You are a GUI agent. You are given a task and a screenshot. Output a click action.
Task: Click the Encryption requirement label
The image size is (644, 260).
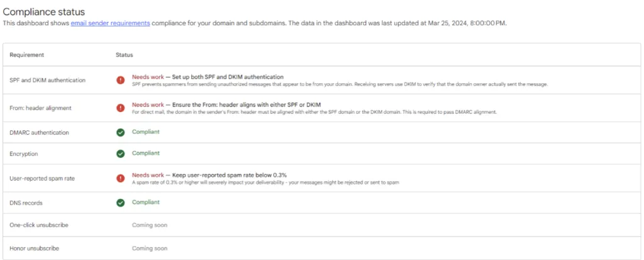tap(24, 154)
